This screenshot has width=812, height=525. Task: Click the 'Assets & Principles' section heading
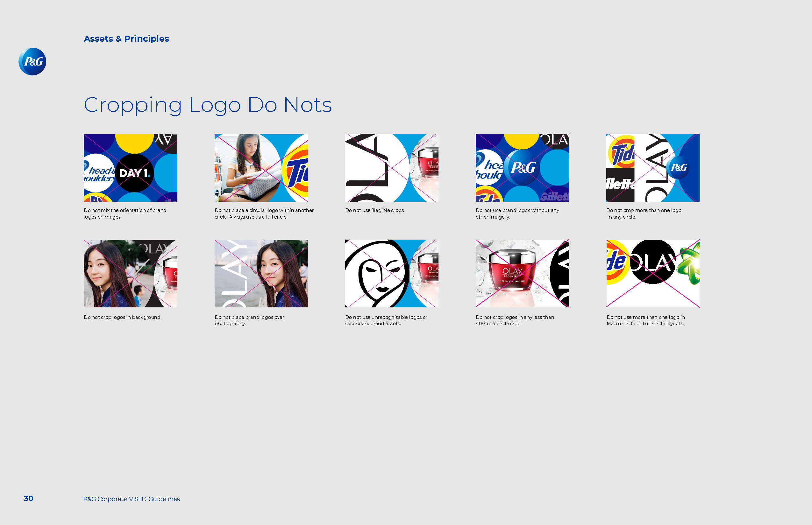tap(126, 38)
